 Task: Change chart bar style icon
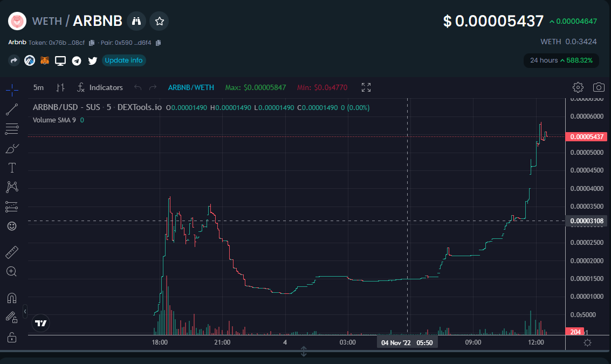pos(60,88)
